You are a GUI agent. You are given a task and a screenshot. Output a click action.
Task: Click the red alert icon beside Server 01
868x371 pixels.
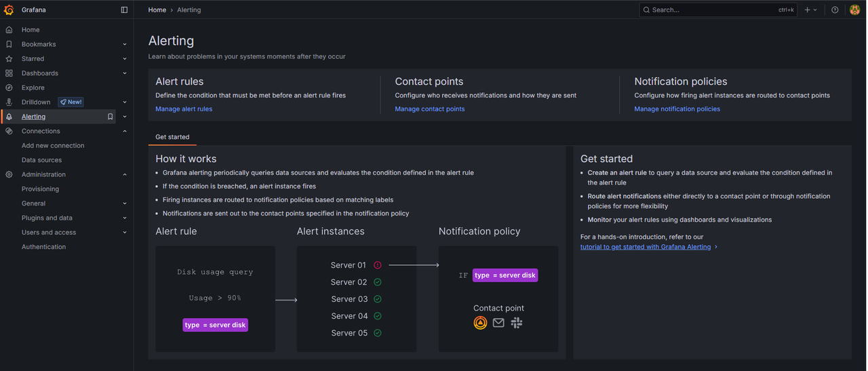pos(378,265)
